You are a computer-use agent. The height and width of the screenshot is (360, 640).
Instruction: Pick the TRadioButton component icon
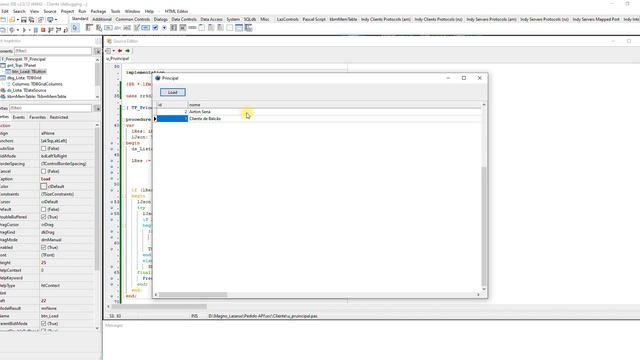click(x=164, y=28)
